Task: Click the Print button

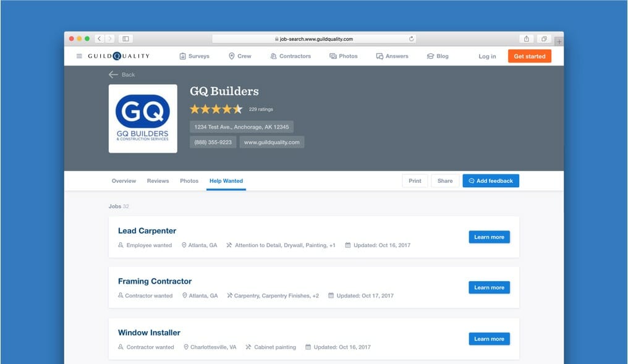Action: tap(415, 180)
